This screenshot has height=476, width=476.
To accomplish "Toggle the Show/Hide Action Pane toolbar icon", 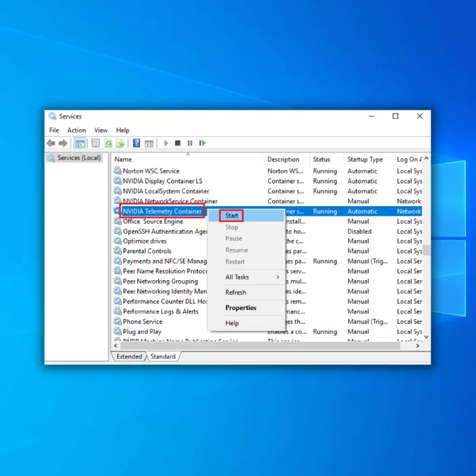I will click(x=149, y=143).
